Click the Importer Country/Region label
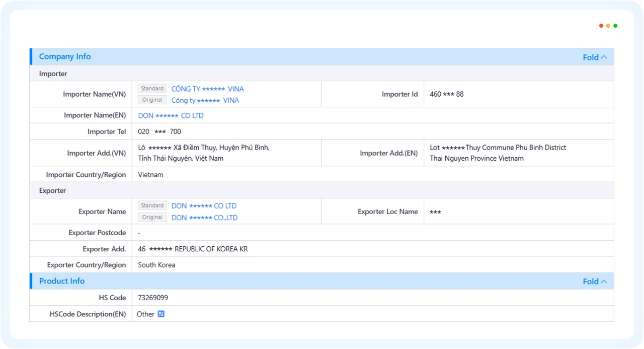644x349 pixels. point(86,175)
